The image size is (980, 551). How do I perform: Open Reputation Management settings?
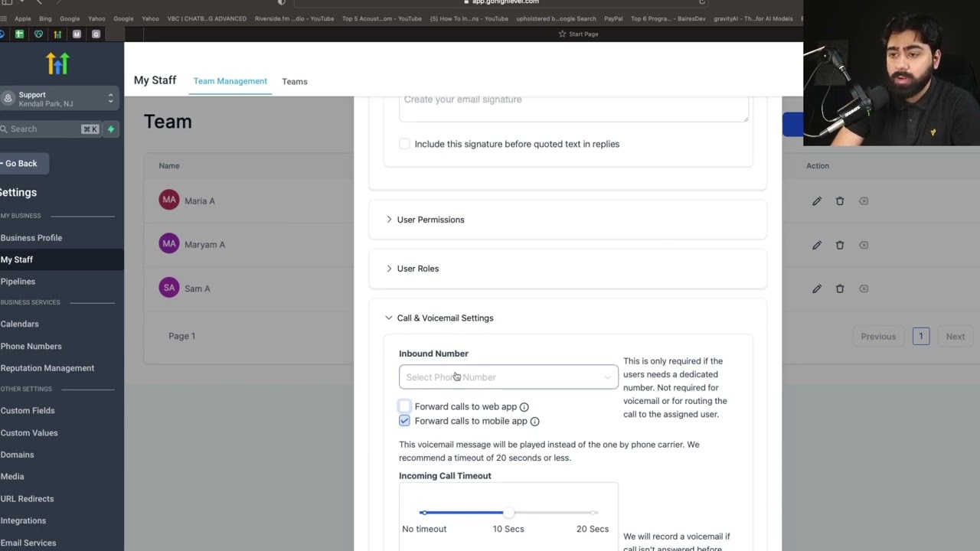(47, 368)
